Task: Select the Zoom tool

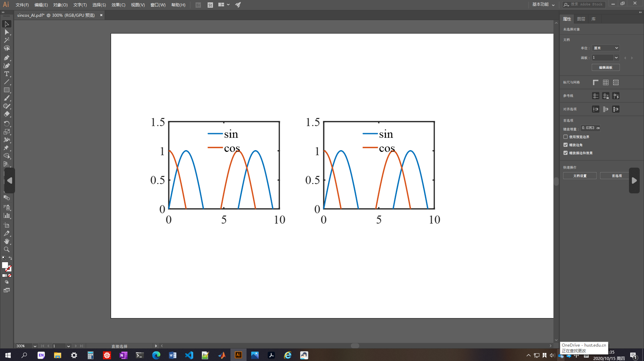Action: (6, 249)
